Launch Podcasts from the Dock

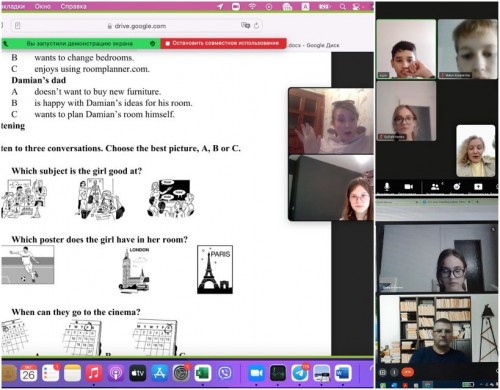116,373
